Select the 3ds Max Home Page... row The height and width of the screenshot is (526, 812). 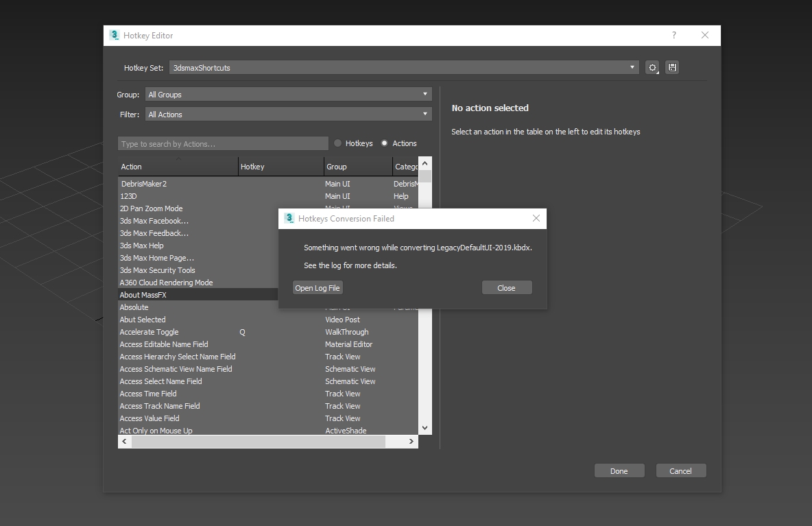click(x=198, y=259)
